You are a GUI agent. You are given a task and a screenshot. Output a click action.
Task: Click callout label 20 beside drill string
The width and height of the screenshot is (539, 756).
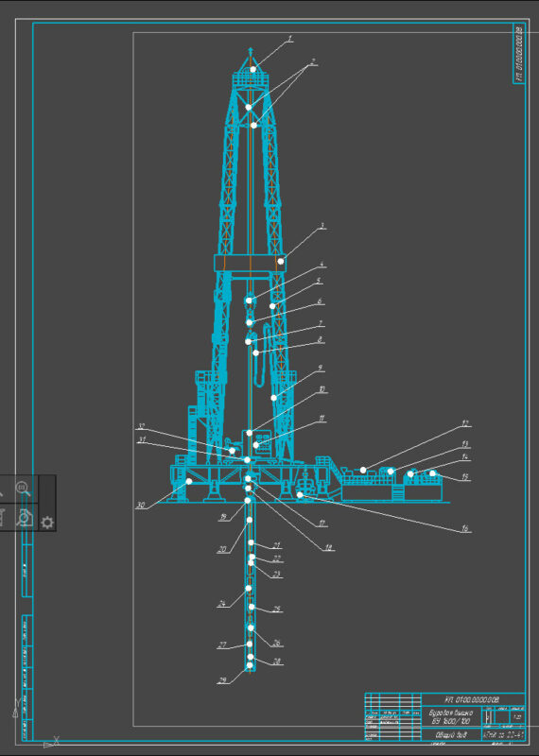click(x=221, y=549)
